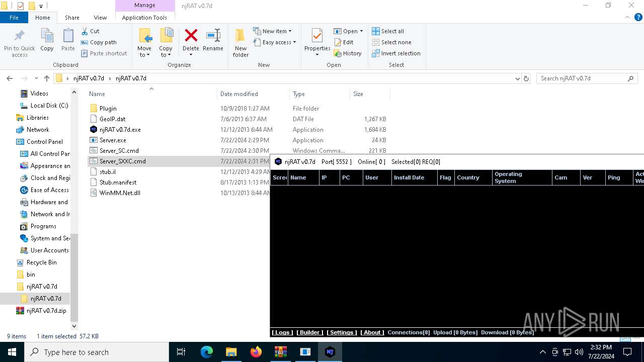Click Country column in njRAT window
Viewport: 644px width, 362px height.
pos(473,177)
